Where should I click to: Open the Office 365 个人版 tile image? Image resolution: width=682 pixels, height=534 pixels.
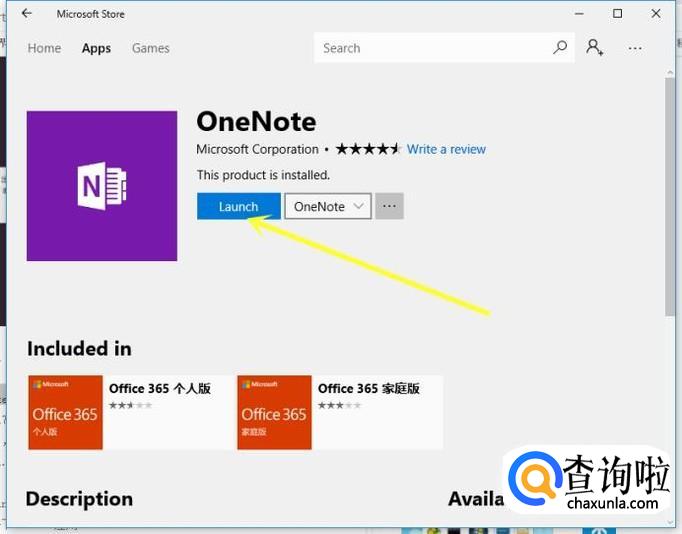pos(65,412)
